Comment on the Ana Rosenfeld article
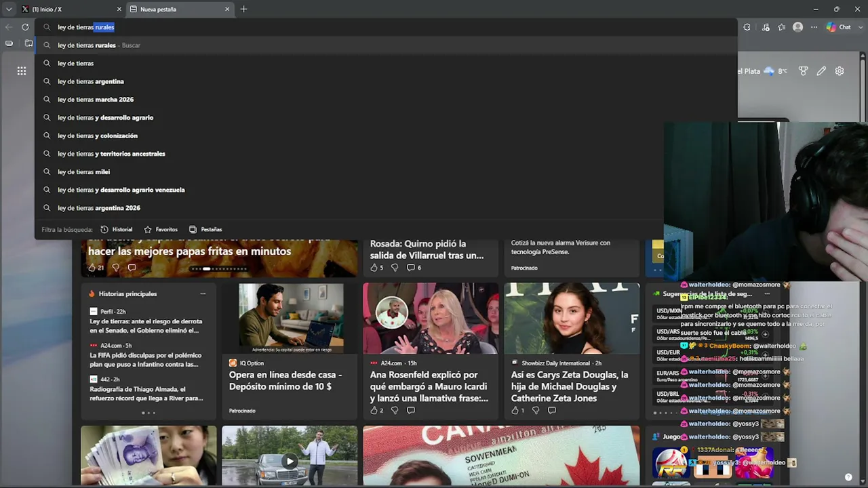 tap(411, 410)
